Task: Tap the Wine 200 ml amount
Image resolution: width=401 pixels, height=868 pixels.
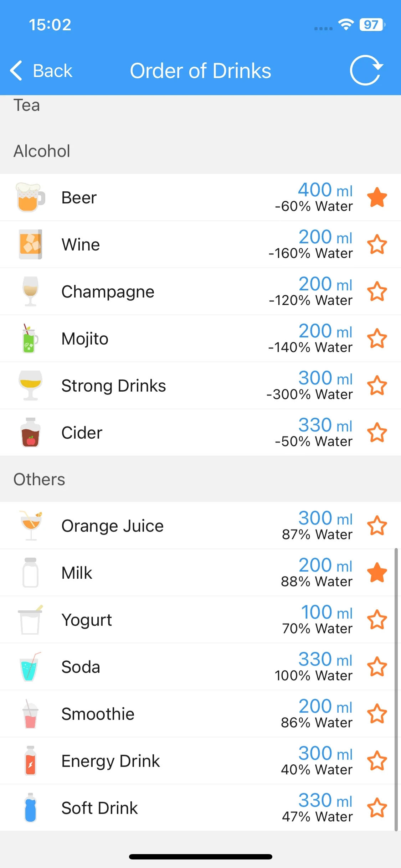Action: point(325,237)
